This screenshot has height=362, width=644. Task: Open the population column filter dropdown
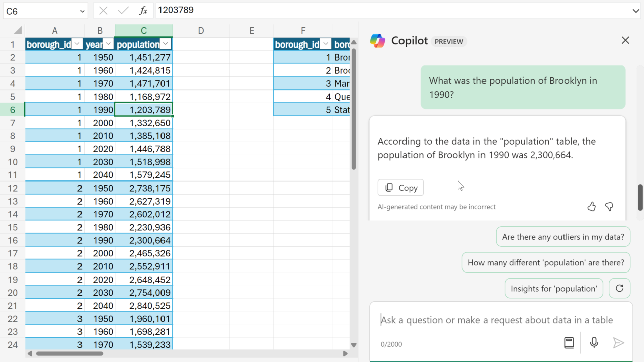coord(166,44)
